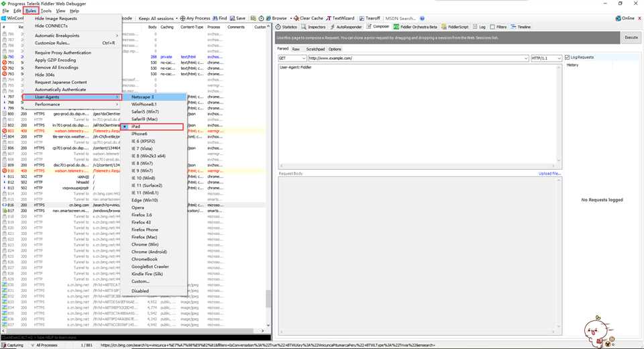Choose Require Proxy Authentication
644x349 pixels.
tap(72, 52)
